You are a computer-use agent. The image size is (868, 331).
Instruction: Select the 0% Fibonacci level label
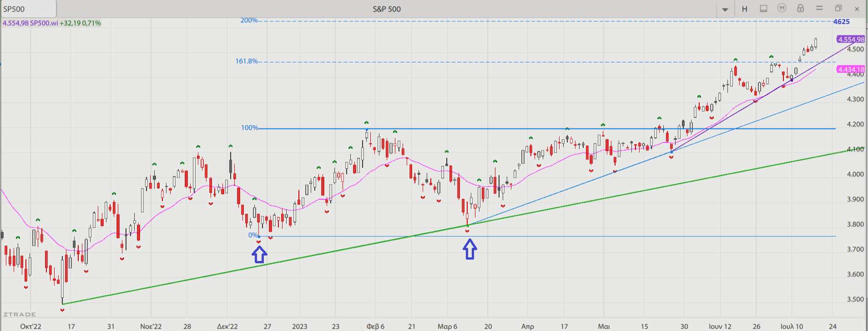(253, 235)
